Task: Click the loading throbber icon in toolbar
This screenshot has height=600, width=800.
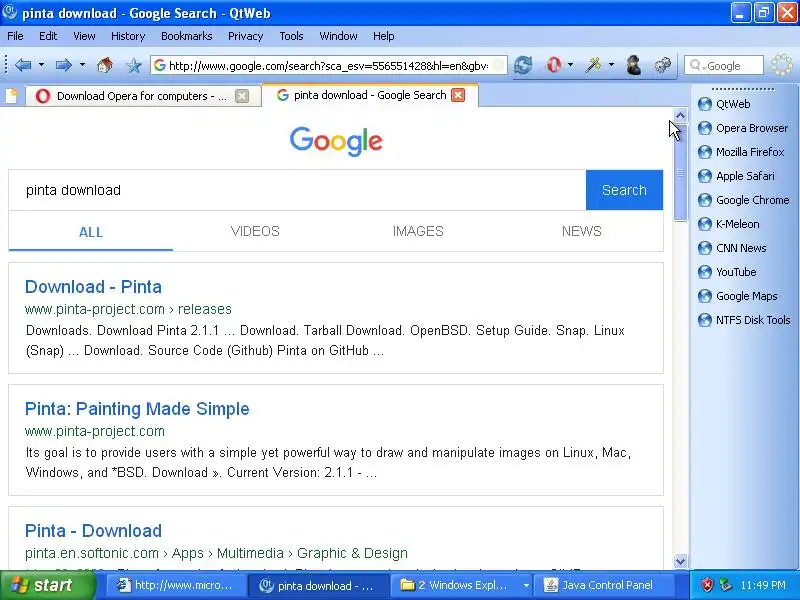Action: 782,65
